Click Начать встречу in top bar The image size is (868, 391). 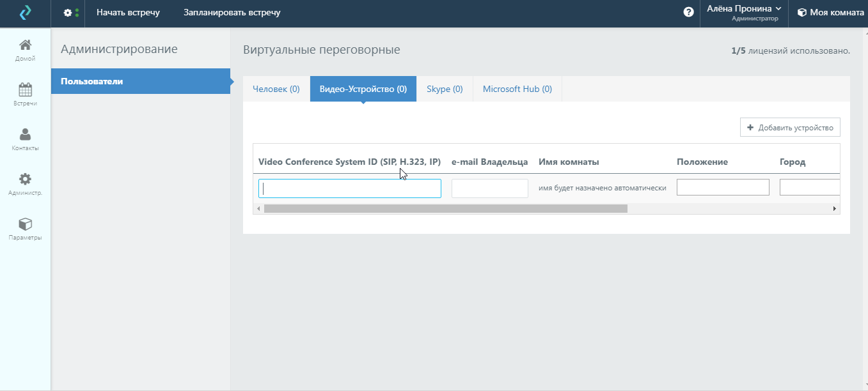point(128,13)
